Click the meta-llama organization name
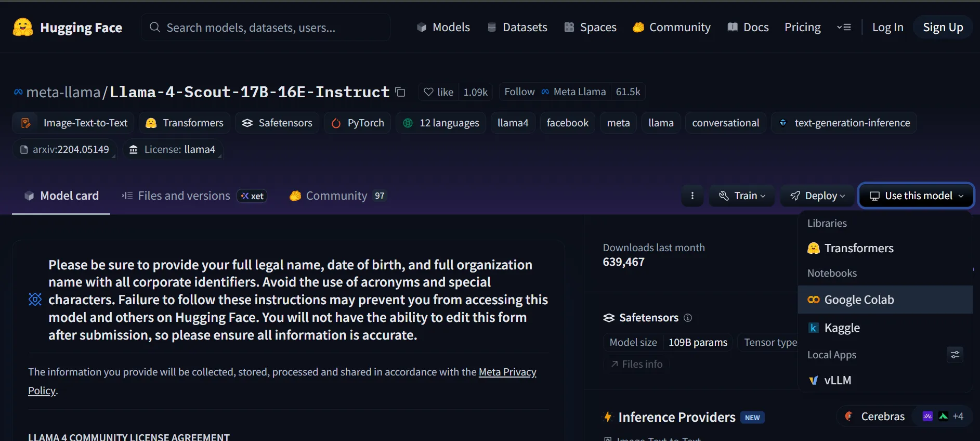 click(x=63, y=92)
